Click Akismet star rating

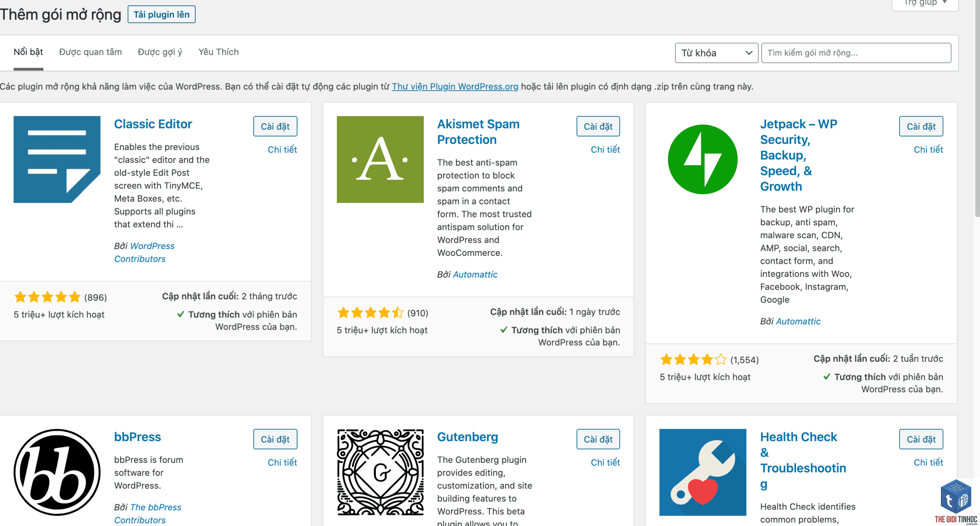tap(371, 313)
